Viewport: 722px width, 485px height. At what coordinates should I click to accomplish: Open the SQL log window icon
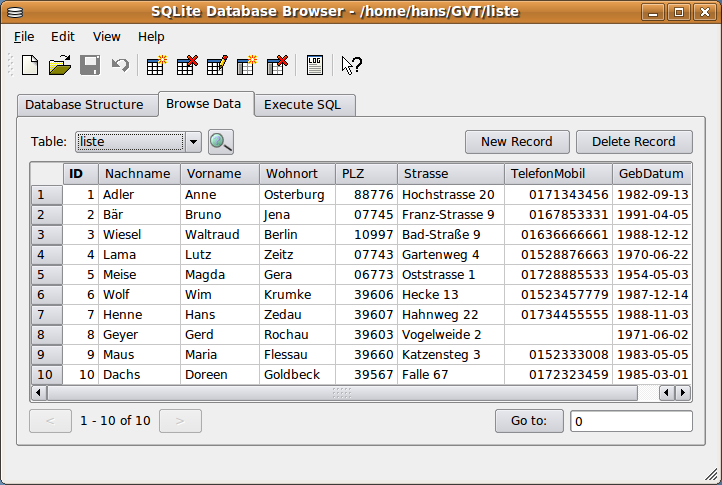pyautogui.click(x=315, y=66)
